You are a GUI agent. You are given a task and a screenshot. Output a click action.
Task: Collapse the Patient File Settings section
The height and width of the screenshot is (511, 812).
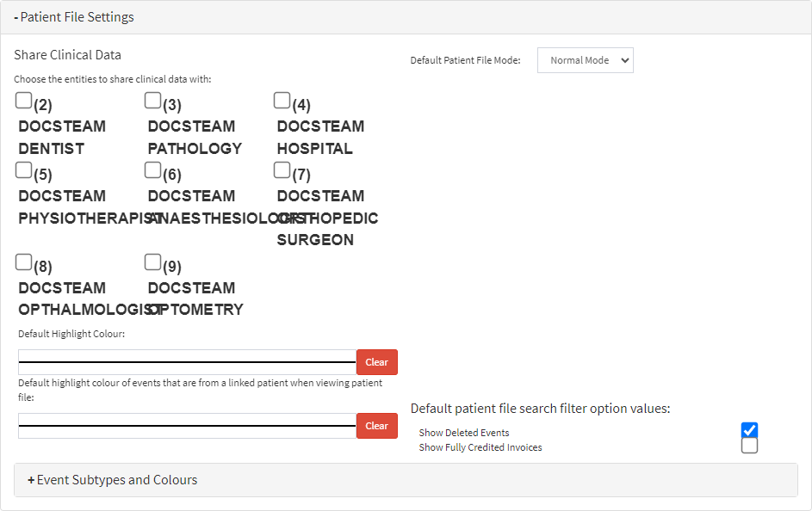tap(74, 17)
